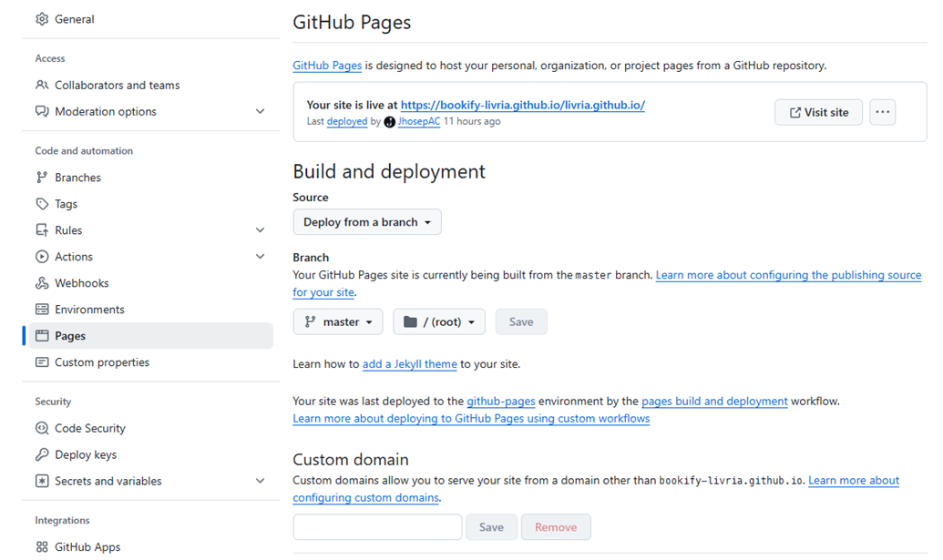Click the 'Custom domain' heading
Viewport: 943px width, 560px height.
click(351, 460)
